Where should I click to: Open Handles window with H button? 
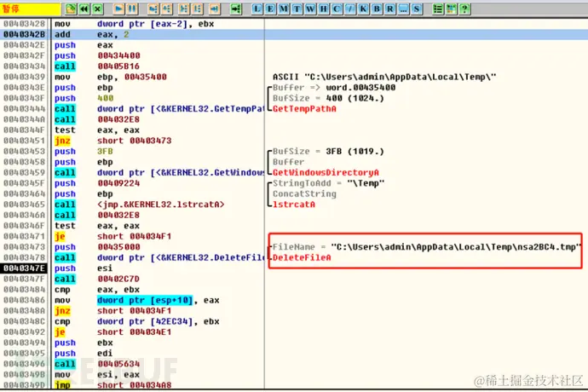coord(323,9)
